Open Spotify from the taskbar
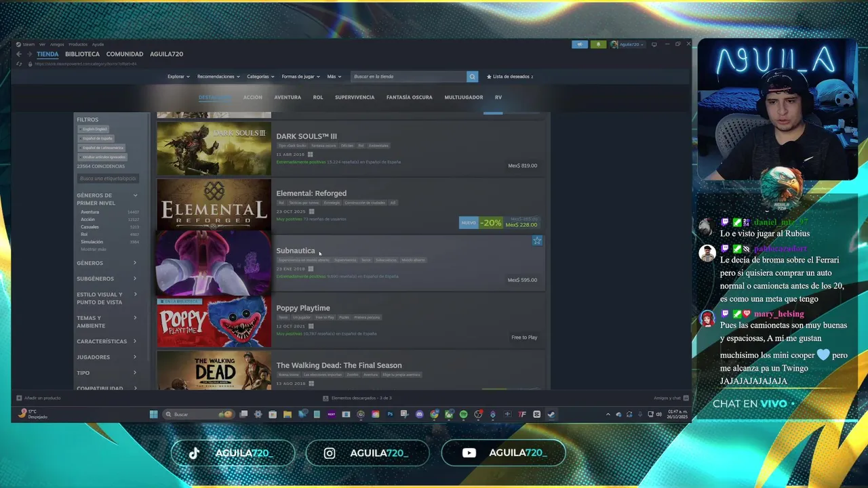Image resolution: width=868 pixels, height=488 pixels. click(463, 414)
